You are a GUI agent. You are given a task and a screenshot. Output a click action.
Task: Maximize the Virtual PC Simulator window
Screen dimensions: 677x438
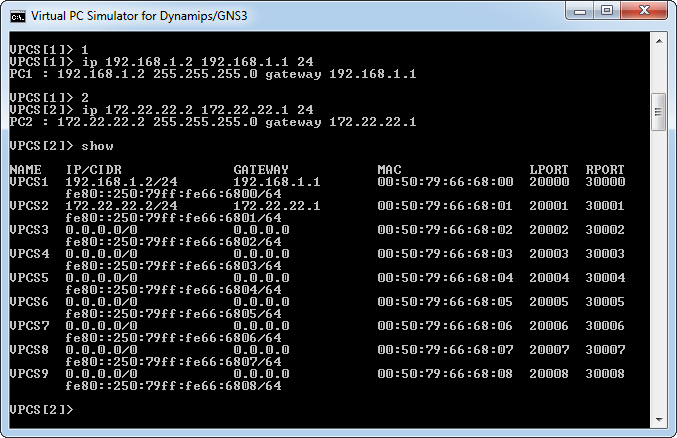pyautogui.click(x=607, y=11)
